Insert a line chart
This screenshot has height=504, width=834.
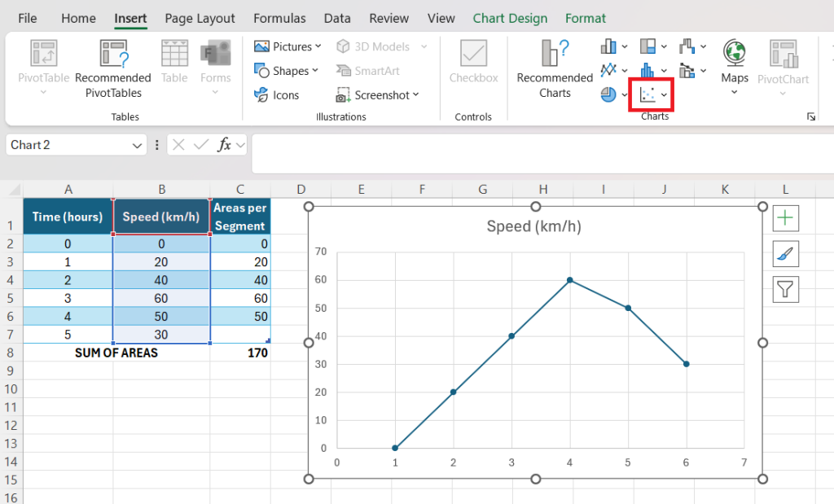(x=608, y=69)
